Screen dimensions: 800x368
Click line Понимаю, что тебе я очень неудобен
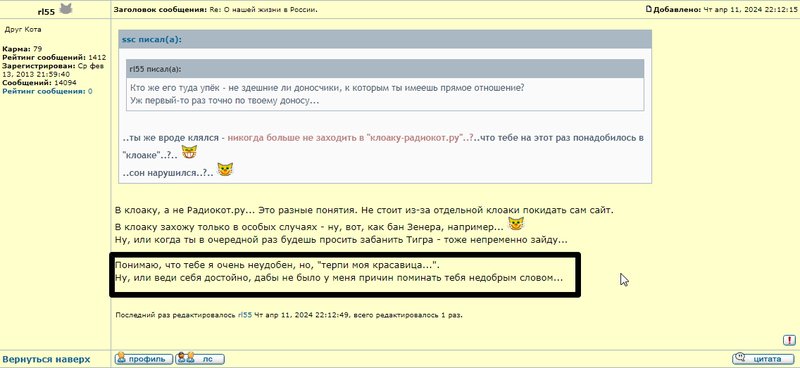tap(277, 266)
